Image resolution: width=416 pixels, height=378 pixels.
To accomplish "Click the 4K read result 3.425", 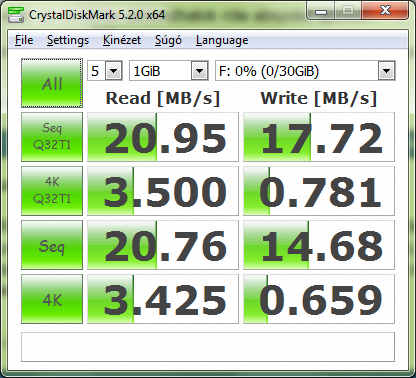I will [163, 299].
